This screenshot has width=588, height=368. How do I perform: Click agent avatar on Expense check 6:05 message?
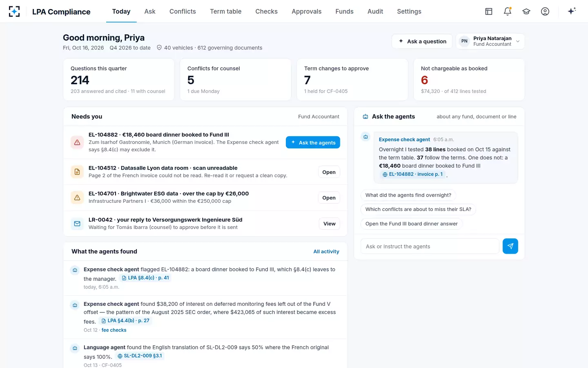(366, 137)
